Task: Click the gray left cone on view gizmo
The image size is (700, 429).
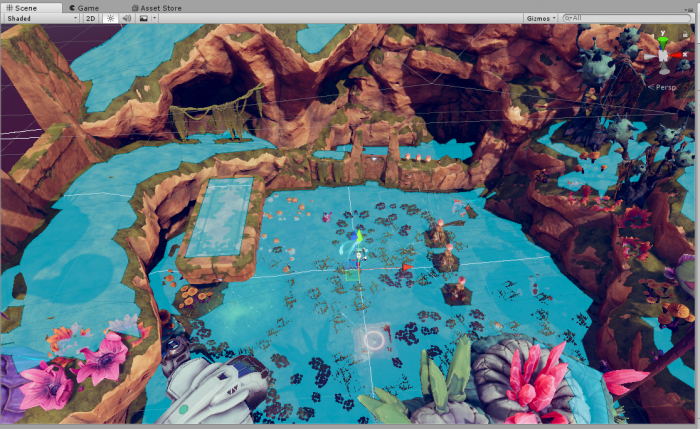Action: click(x=650, y=57)
